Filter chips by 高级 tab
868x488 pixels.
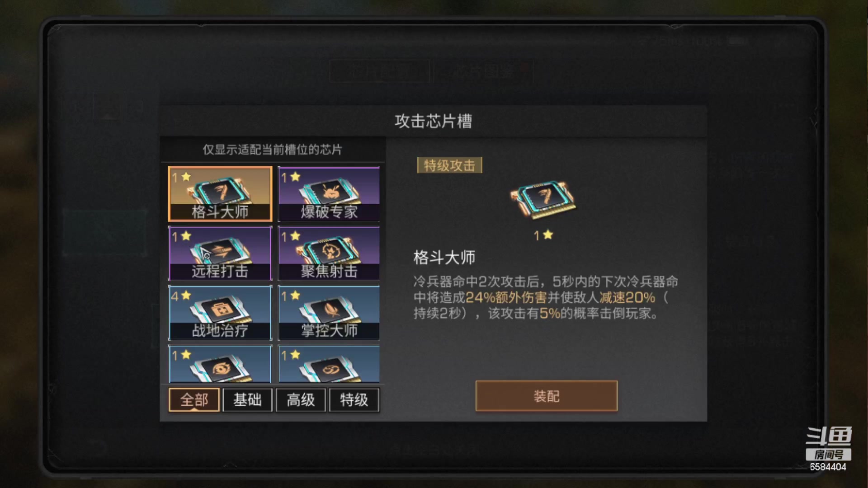[301, 399]
